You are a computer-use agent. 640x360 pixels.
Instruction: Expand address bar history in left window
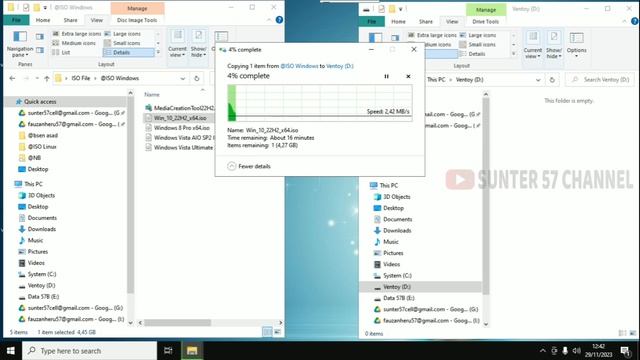[183, 78]
